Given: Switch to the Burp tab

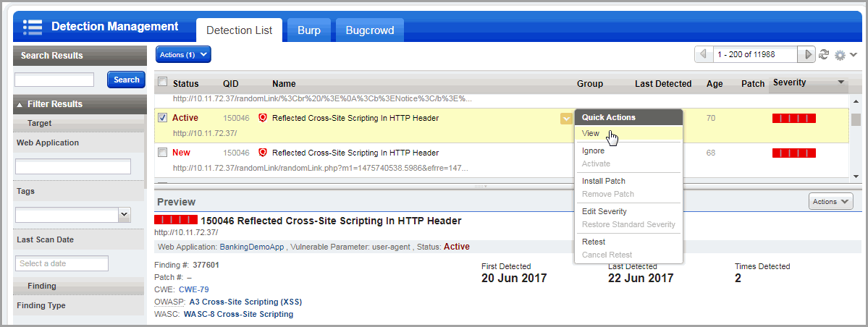Looking at the screenshot, I should [309, 30].
